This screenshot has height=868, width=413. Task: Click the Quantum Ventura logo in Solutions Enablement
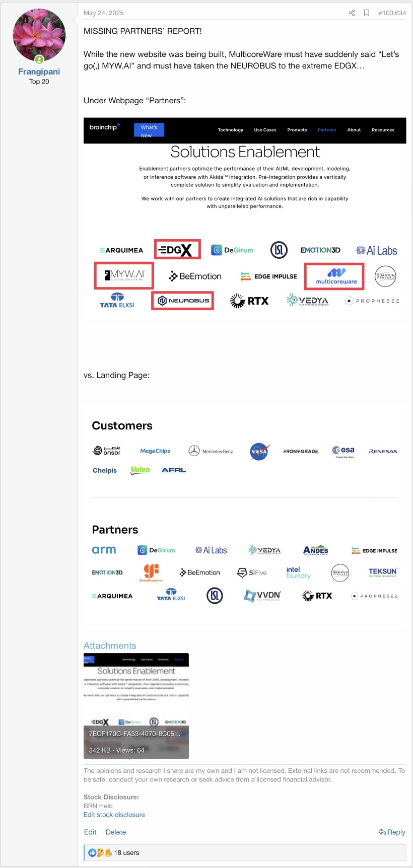[x=385, y=276]
